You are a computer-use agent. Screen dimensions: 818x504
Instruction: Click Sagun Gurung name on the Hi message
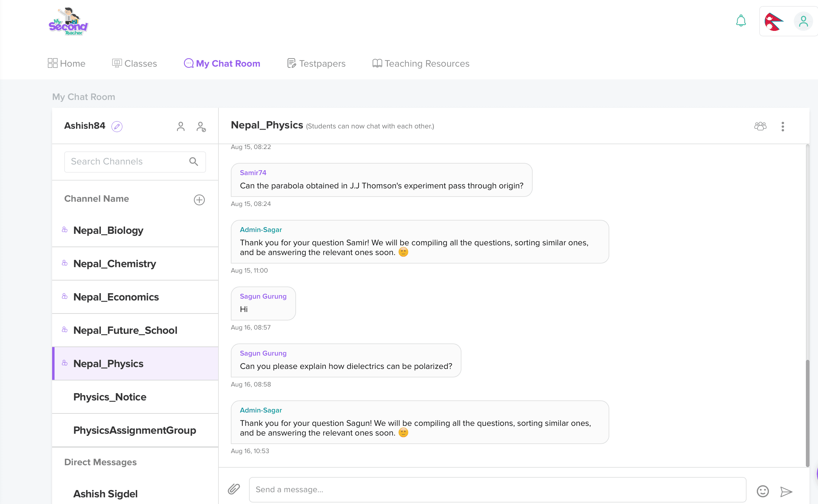click(x=263, y=296)
